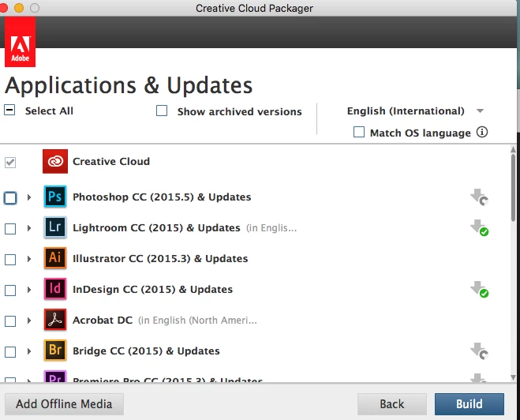Screen dimensions: 520x420
Task: Click the Show archived versions label
Action: click(x=239, y=112)
